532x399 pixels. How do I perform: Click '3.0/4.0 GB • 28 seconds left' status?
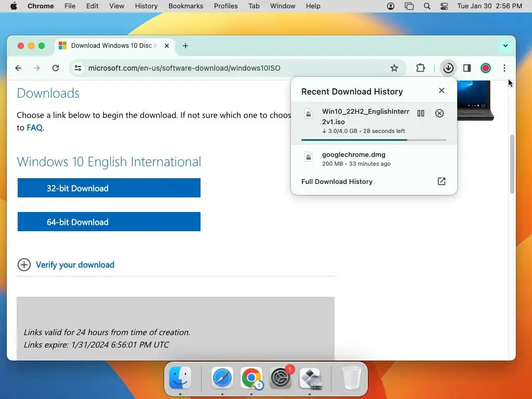363,131
